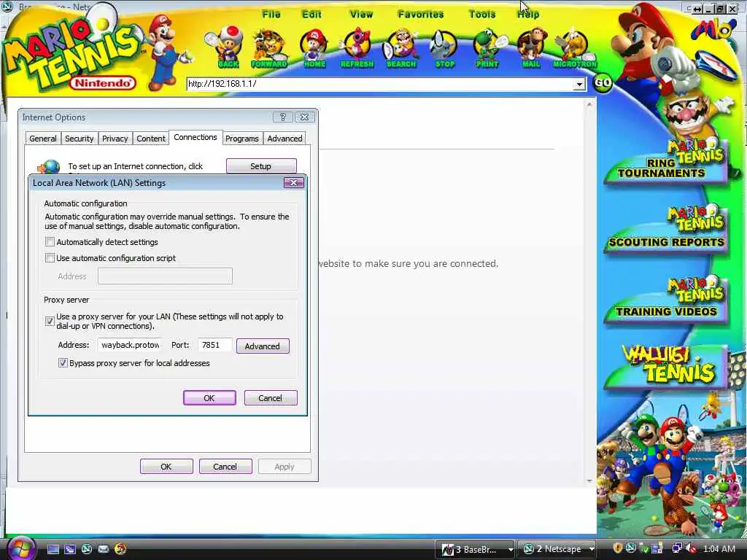Enable Automatically detect settings checkbox
Image resolution: width=747 pixels, height=560 pixels.
[50, 242]
